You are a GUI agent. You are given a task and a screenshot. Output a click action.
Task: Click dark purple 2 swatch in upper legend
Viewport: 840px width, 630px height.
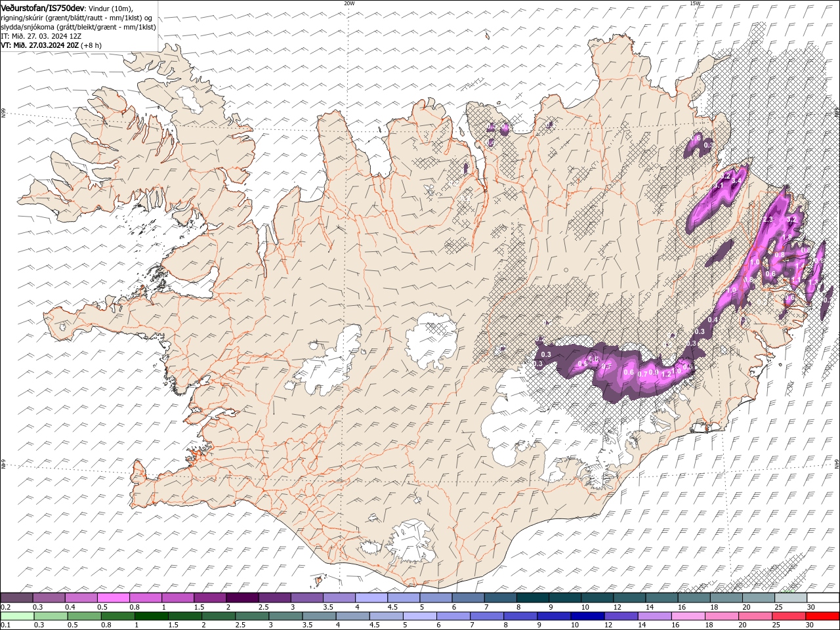[x=242, y=598]
